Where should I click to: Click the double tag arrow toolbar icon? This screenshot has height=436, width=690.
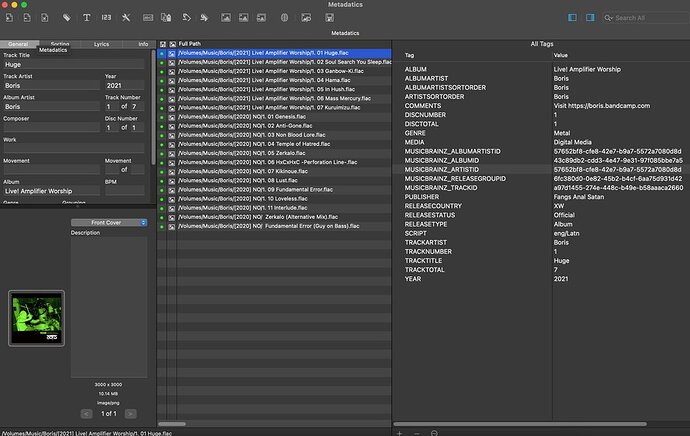tap(204, 18)
